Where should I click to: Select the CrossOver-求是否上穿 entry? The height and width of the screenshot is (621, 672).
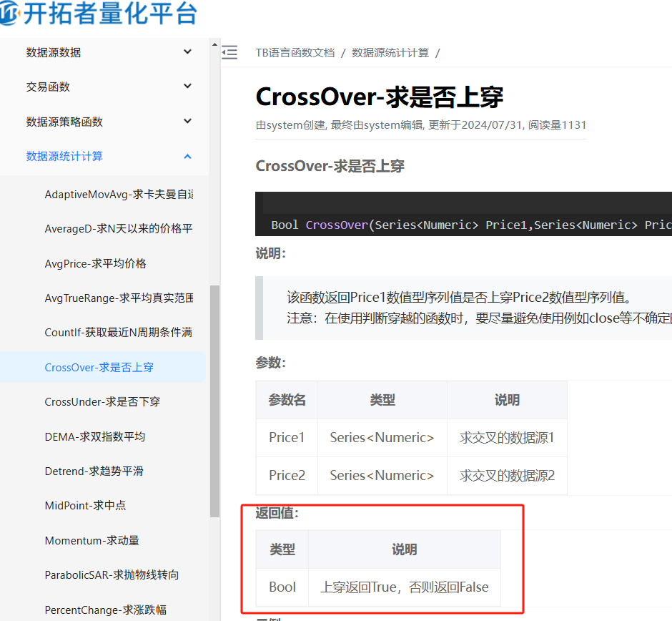point(103,367)
